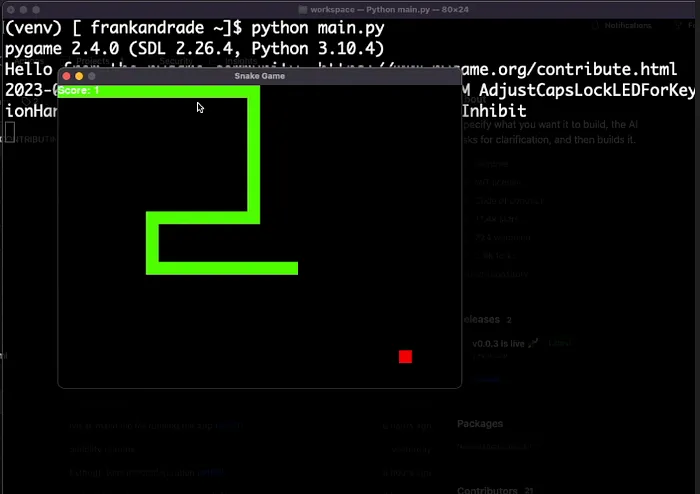Minimize the Snake Game window with yellow button

(x=79, y=76)
